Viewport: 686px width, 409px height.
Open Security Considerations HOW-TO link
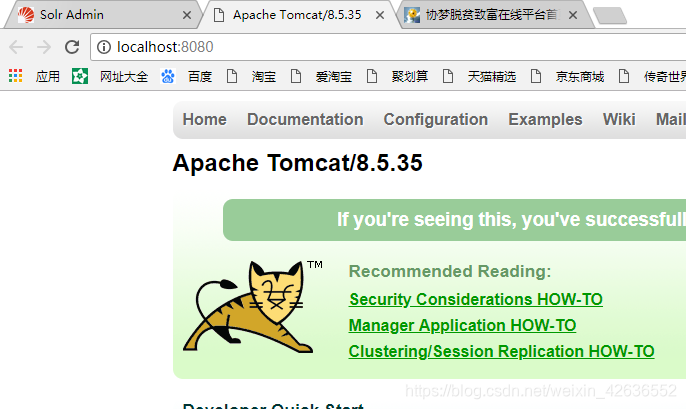[476, 300]
